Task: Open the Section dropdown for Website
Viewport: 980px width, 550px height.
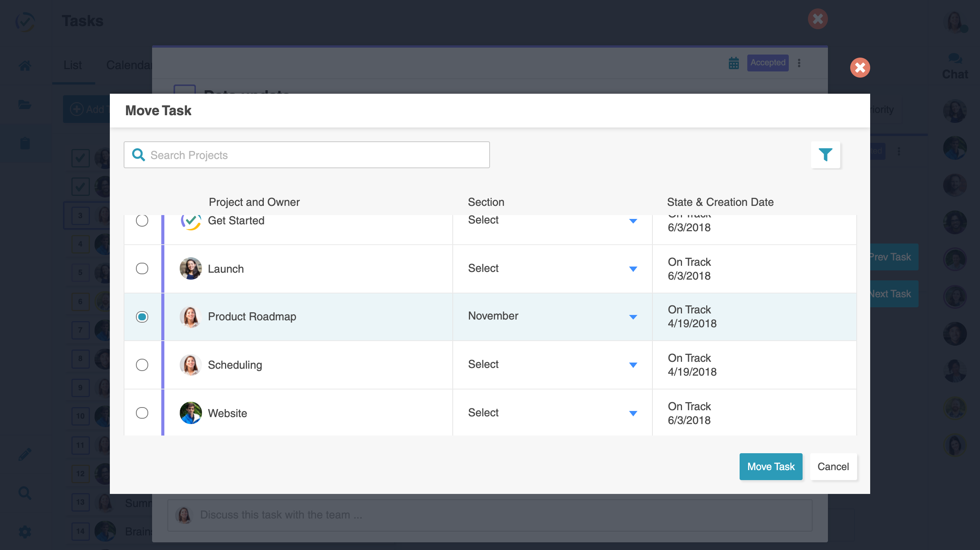Action: 633,413
